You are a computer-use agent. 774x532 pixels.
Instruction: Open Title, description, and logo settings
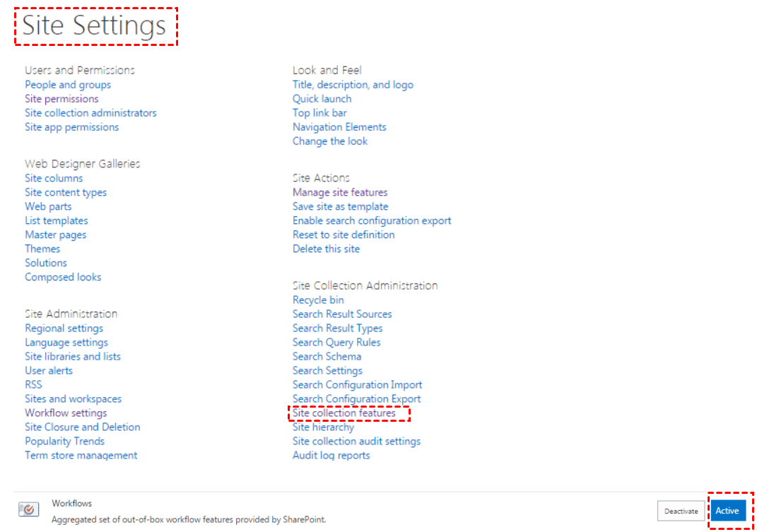(353, 85)
